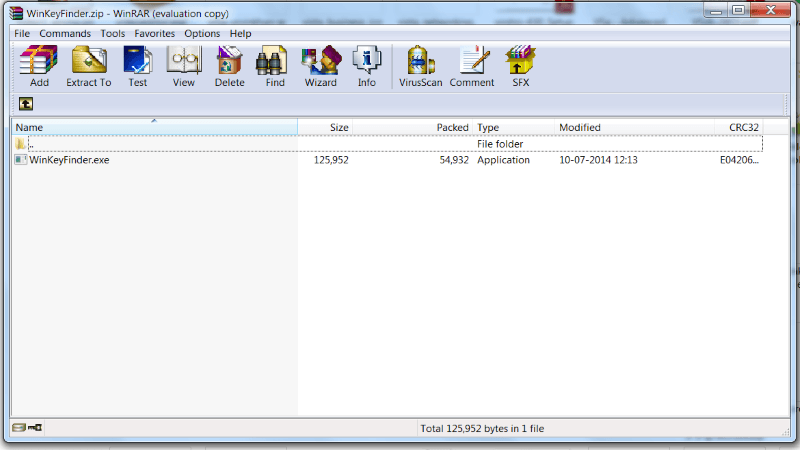This screenshot has height=450, width=800.
Task: Open the Options menu
Action: click(x=202, y=34)
